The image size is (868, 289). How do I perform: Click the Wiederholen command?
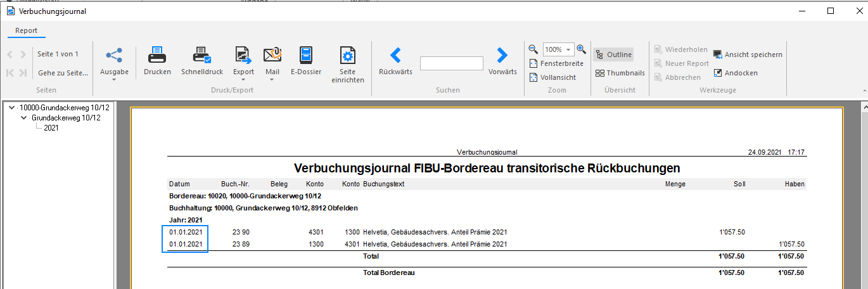click(x=681, y=49)
